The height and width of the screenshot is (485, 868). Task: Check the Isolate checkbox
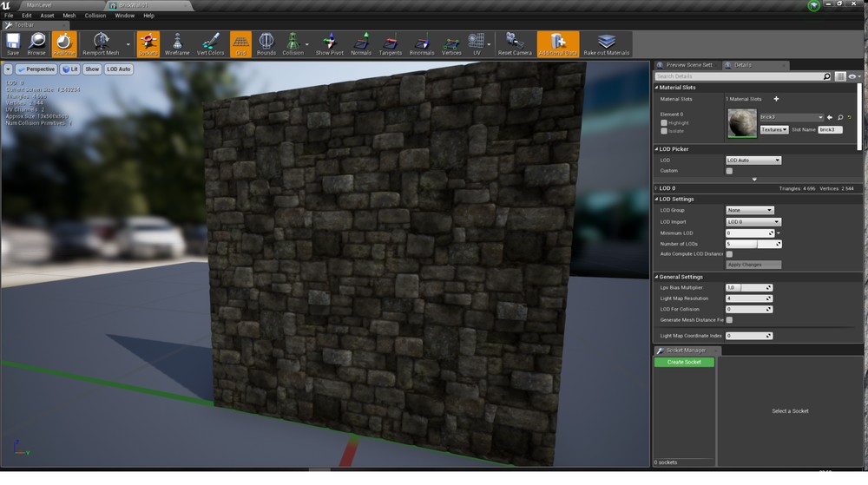click(664, 131)
